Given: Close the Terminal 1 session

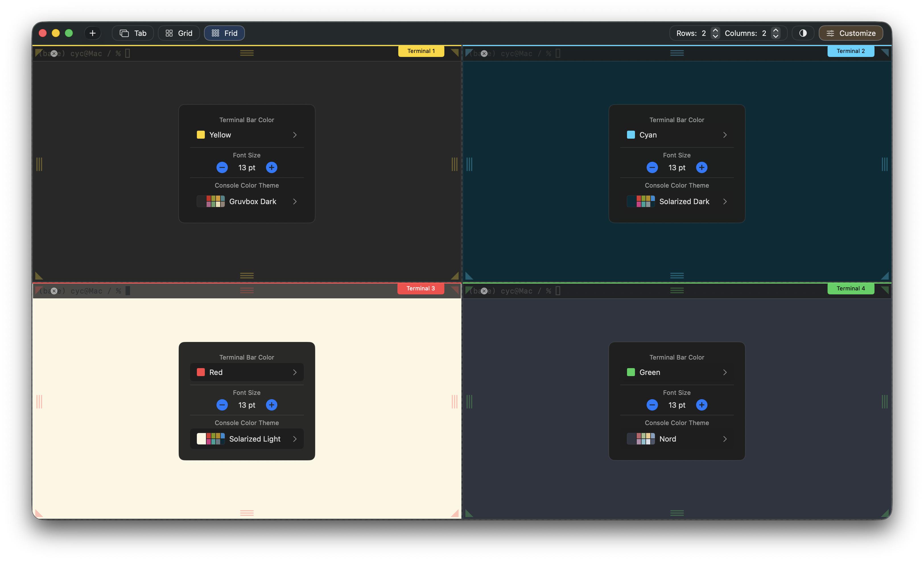Looking at the screenshot, I should pos(54,54).
